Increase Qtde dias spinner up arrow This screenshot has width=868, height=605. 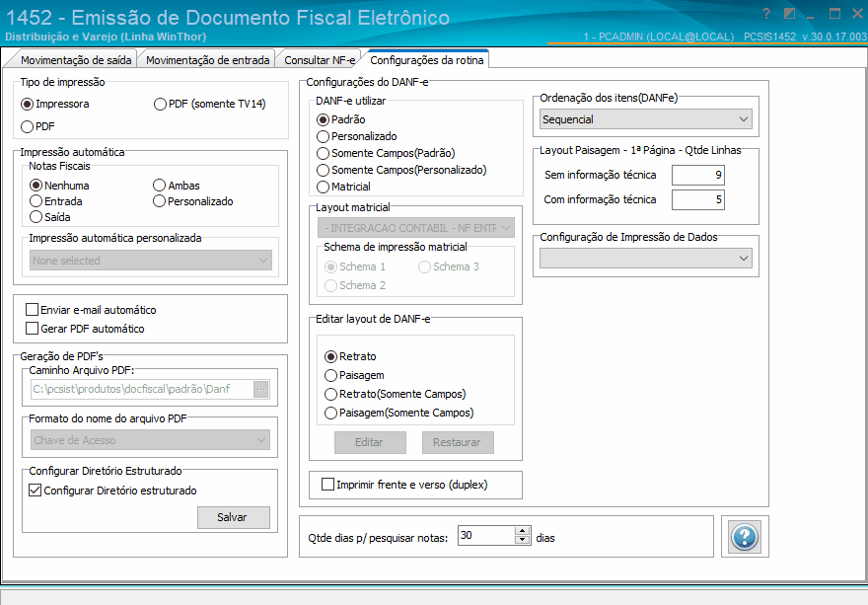pyautogui.click(x=522, y=531)
